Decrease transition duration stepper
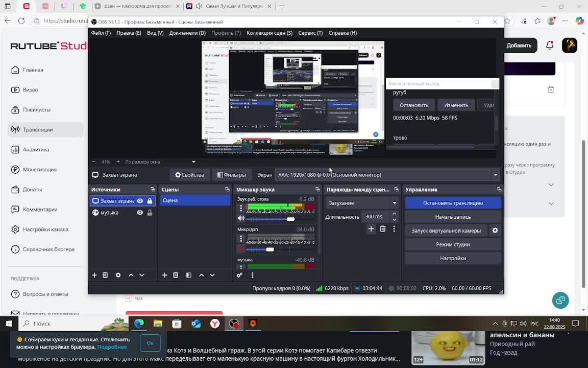This screenshot has height=368, width=588. pyautogui.click(x=394, y=219)
